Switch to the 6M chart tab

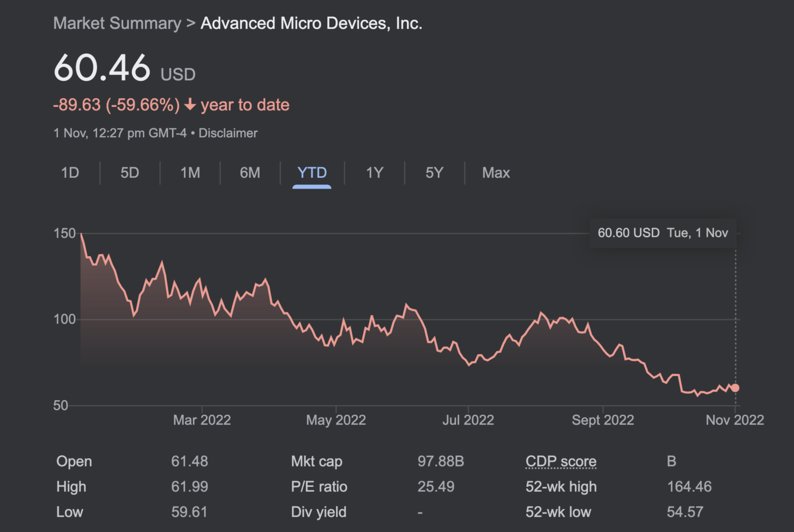click(x=250, y=173)
